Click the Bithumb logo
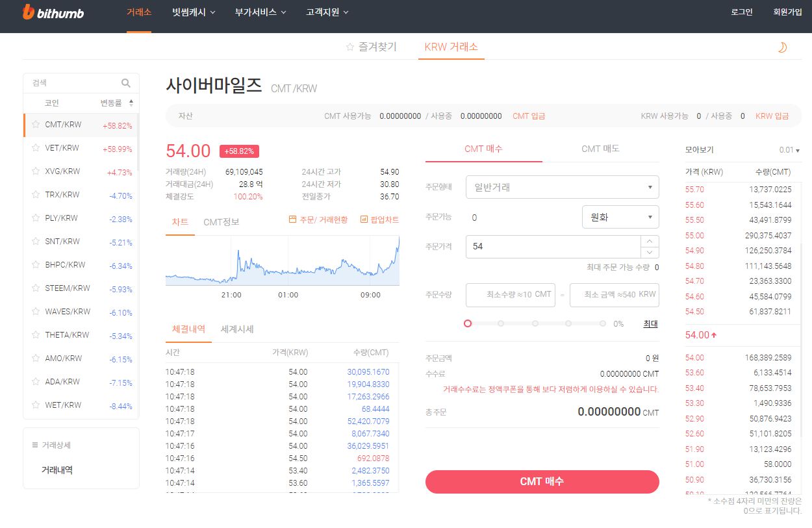 click(53, 12)
